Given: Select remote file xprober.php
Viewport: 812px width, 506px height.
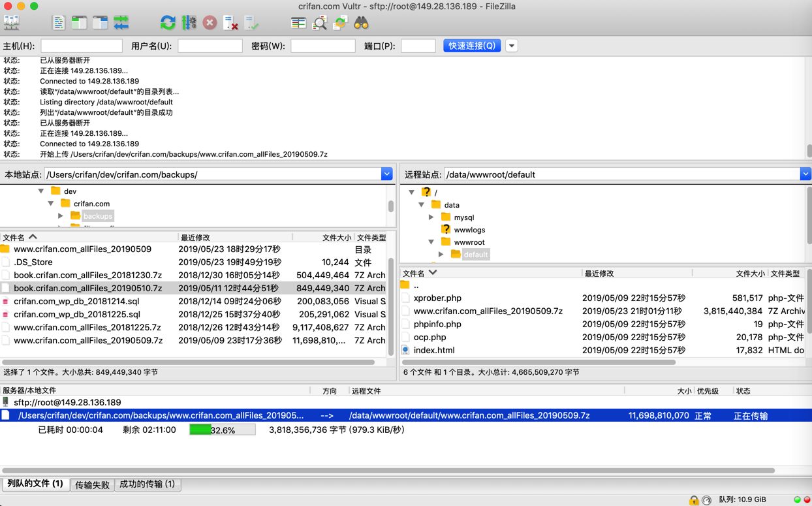Looking at the screenshot, I should coord(602,298).
